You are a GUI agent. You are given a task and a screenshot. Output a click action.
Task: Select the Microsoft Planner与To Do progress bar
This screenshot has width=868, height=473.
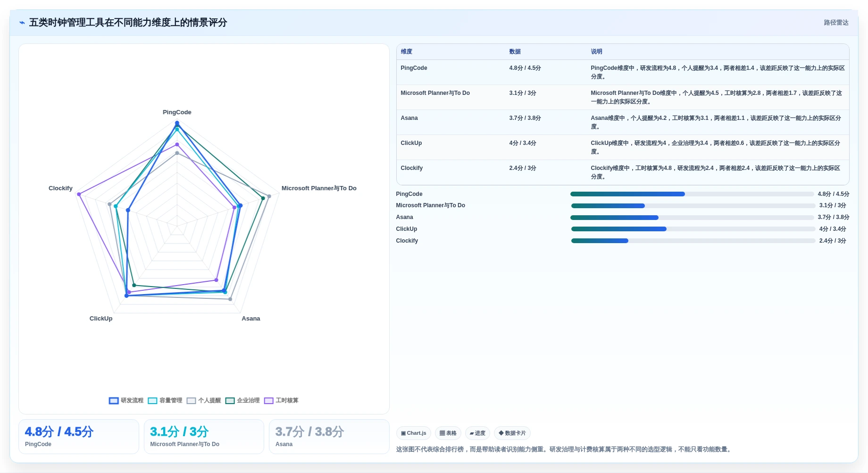pos(693,206)
